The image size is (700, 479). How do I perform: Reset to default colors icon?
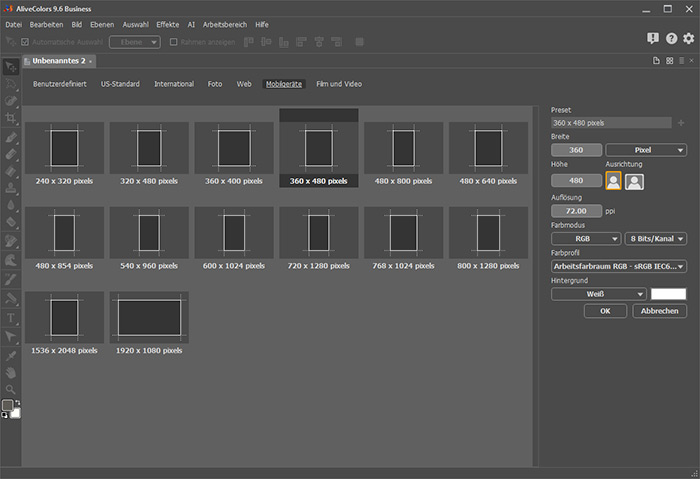pyautogui.click(x=4, y=415)
